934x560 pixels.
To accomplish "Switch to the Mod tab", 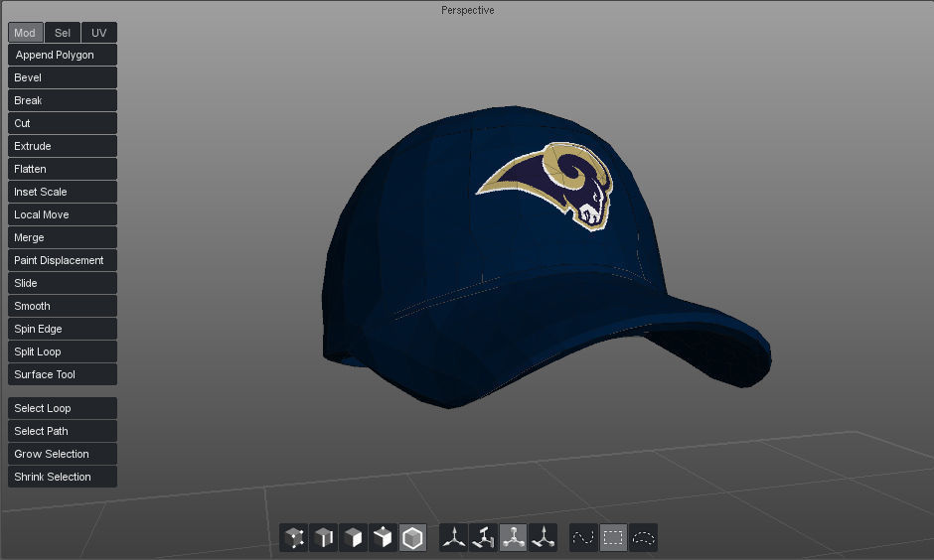I will pos(26,33).
